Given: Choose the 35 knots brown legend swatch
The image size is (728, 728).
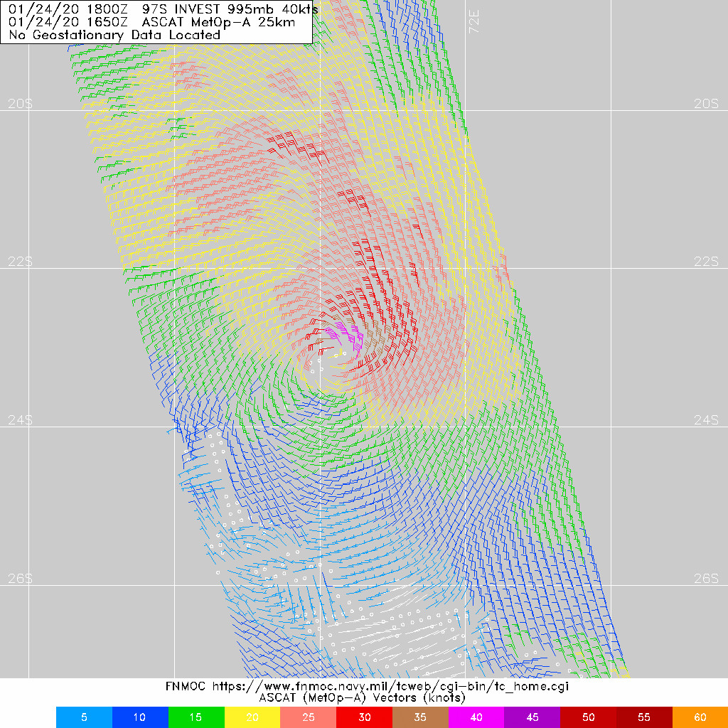Looking at the screenshot, I should coord(420,717).
